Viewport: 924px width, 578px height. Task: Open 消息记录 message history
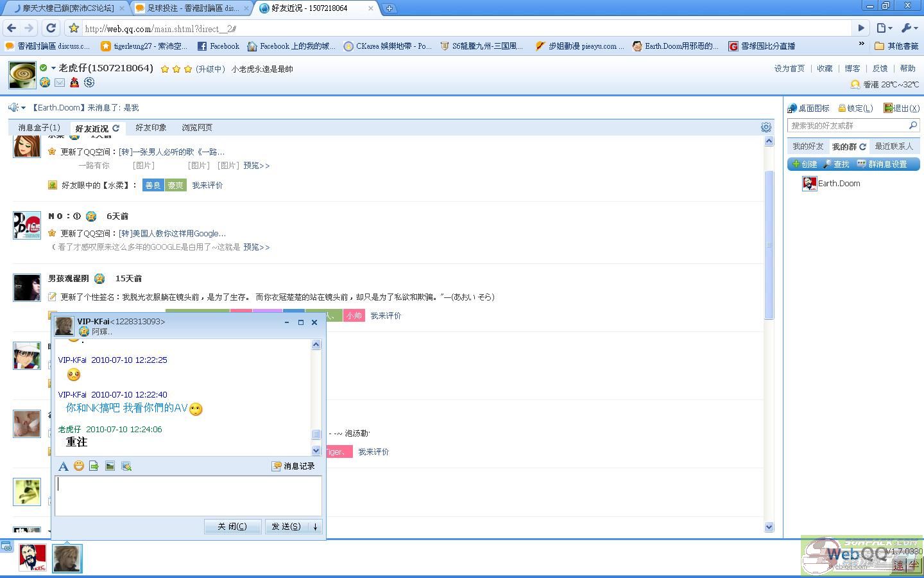pos(294,466)
